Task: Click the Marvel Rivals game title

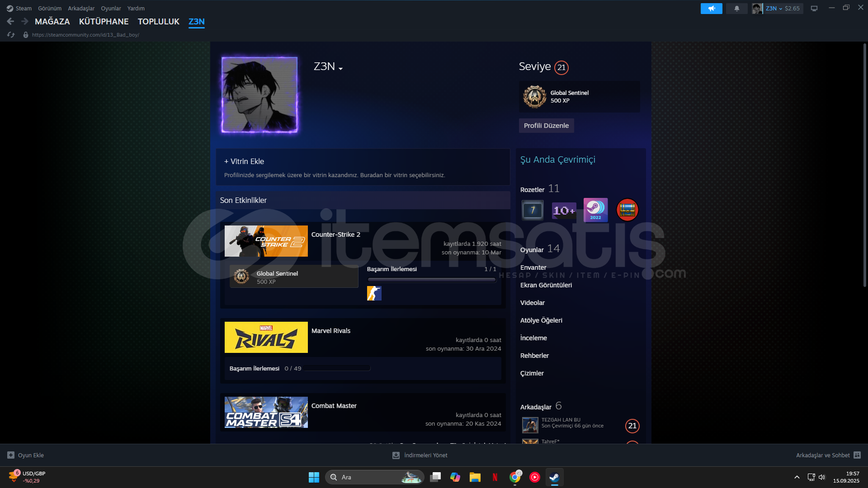Action: [331, 331]
